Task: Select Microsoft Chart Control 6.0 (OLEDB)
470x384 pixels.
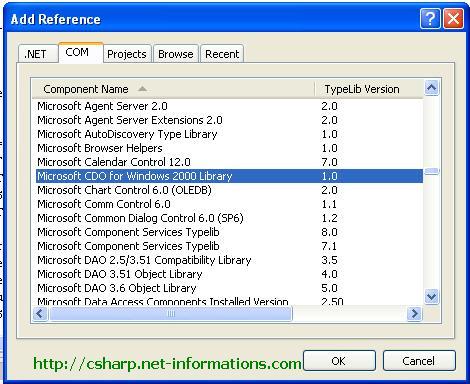Action: pyautogui.click(x=229, y=190)
